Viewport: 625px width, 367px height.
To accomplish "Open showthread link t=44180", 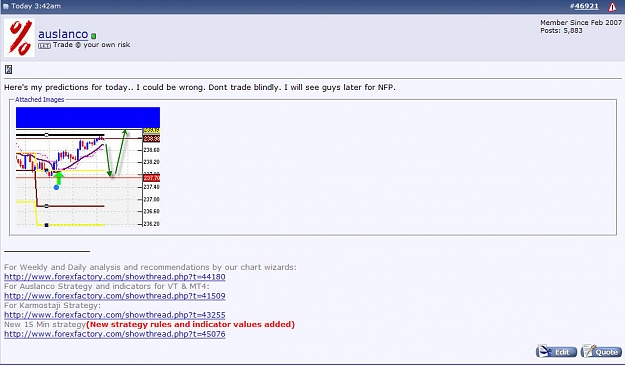I will 115,277.
